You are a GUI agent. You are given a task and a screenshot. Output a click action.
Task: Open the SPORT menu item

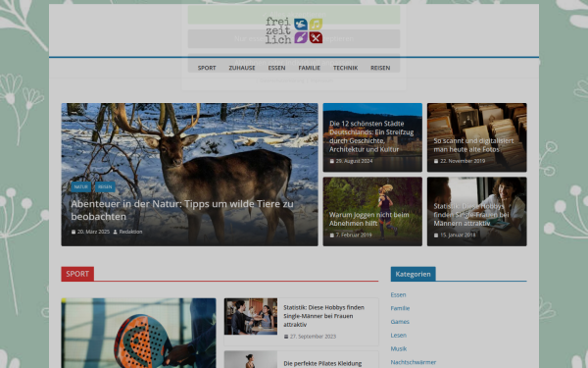pyautogui.click(x=207, y=68)
